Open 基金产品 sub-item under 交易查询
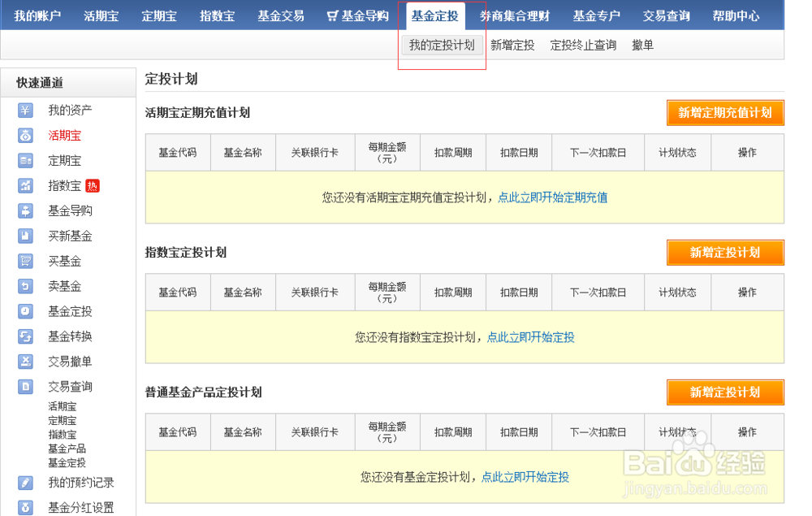 coord(67,449)
